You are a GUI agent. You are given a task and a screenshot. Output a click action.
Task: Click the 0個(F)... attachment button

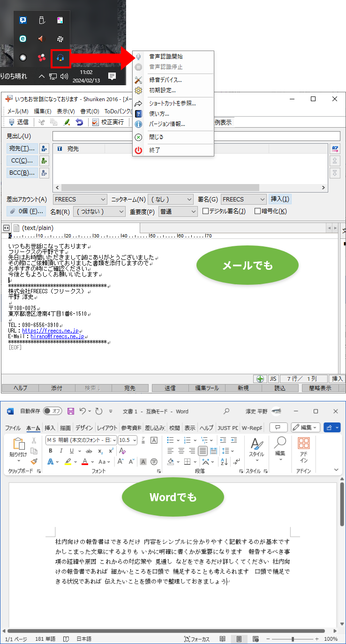[27, 211]
